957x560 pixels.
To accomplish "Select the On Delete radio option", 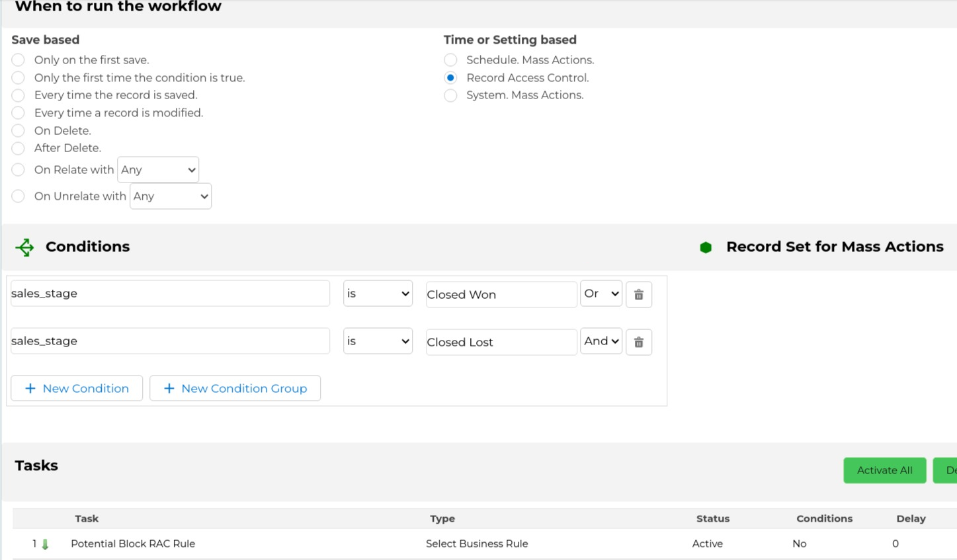I will click(18, 131).
